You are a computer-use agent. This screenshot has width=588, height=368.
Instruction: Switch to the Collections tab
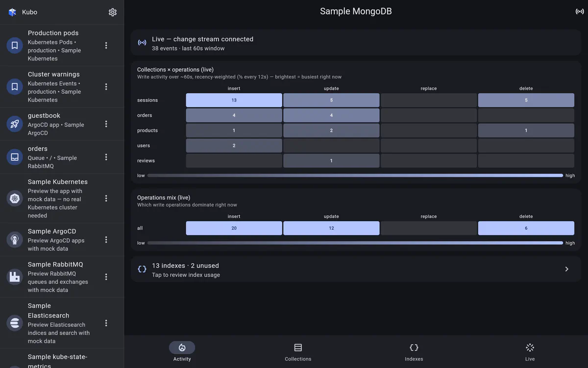298,352
